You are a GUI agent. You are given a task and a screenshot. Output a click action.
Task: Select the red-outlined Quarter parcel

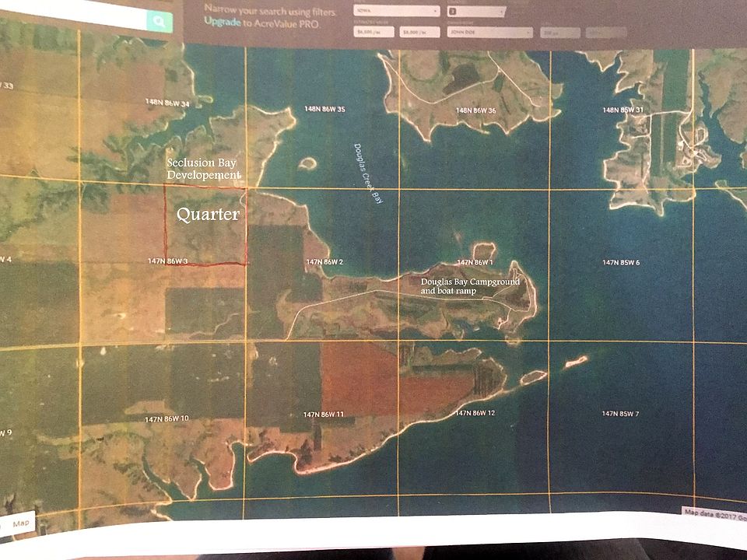[x=205, y=225]
